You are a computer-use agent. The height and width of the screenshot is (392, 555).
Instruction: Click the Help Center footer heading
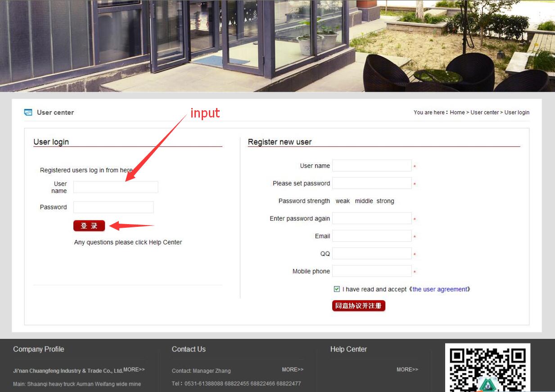[x=348, y=349]
